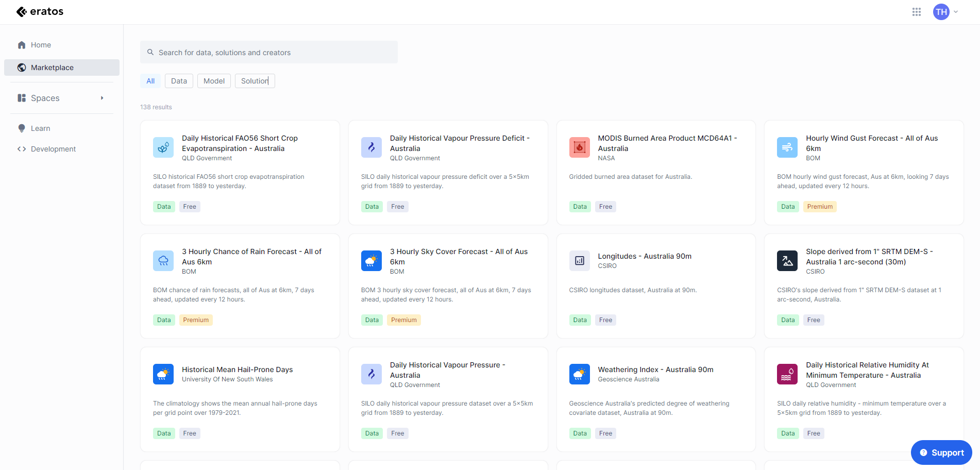Open Hourly Wind Gust Forecast title
Image resolution: width=980 pixels, height=470 pixels.
872,143
